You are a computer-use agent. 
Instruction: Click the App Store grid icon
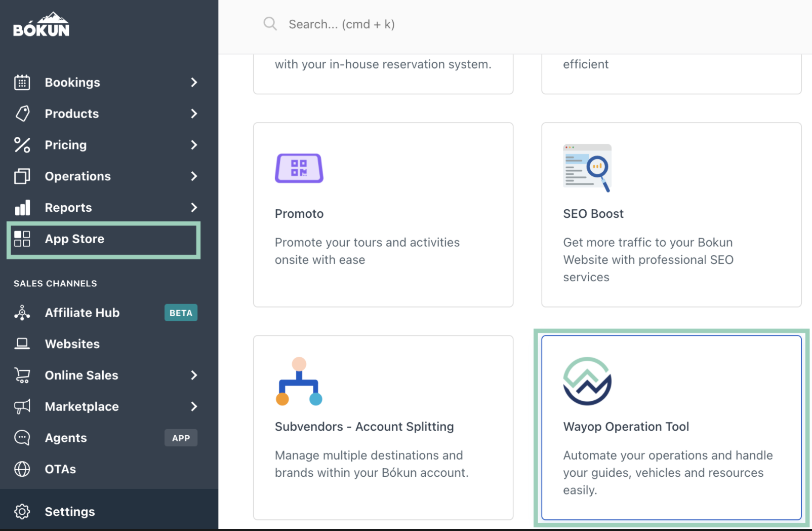(x=22, y=239)
